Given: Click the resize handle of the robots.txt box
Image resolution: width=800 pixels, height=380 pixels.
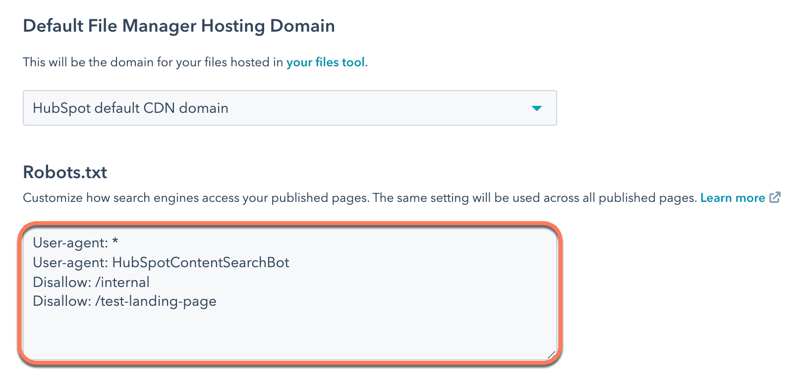Looking at the screenshot, I should (551, 354).
